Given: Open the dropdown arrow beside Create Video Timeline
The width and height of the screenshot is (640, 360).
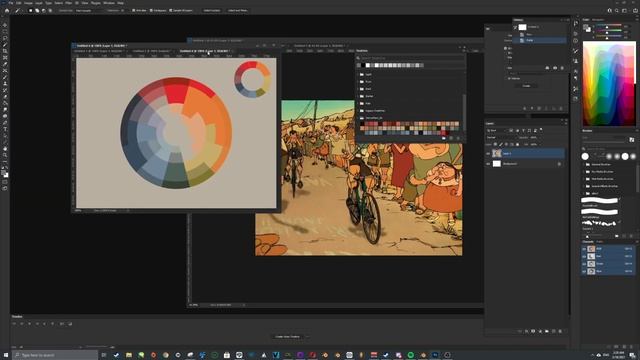Looking at the screenshot, I should 307,337.
